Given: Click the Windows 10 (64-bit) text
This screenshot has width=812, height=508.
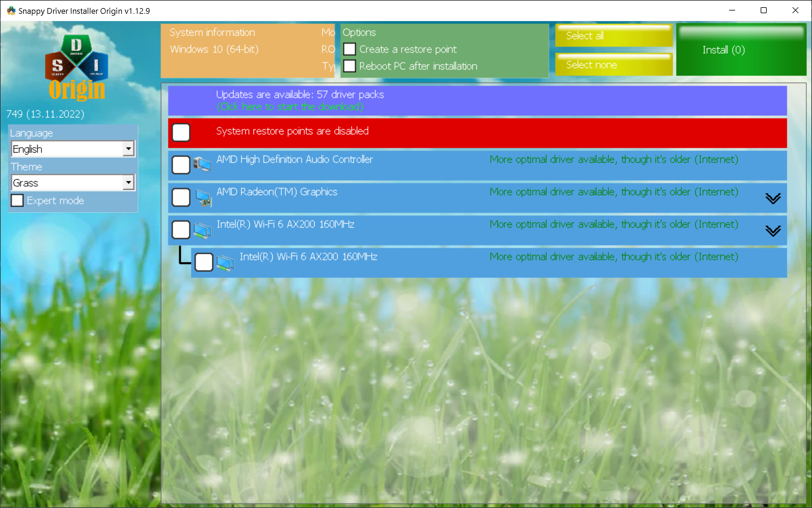Looking at the screenshot, I should pyautogui.click(x=214, y=49).
